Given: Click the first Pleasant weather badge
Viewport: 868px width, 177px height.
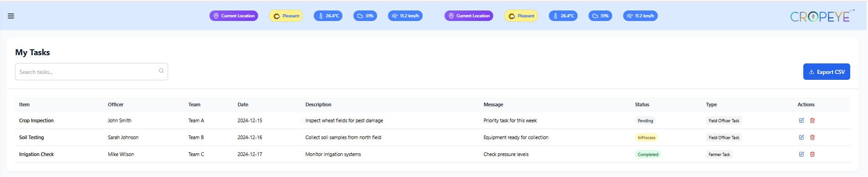Looking at the screenshot, I should (286, 16).
